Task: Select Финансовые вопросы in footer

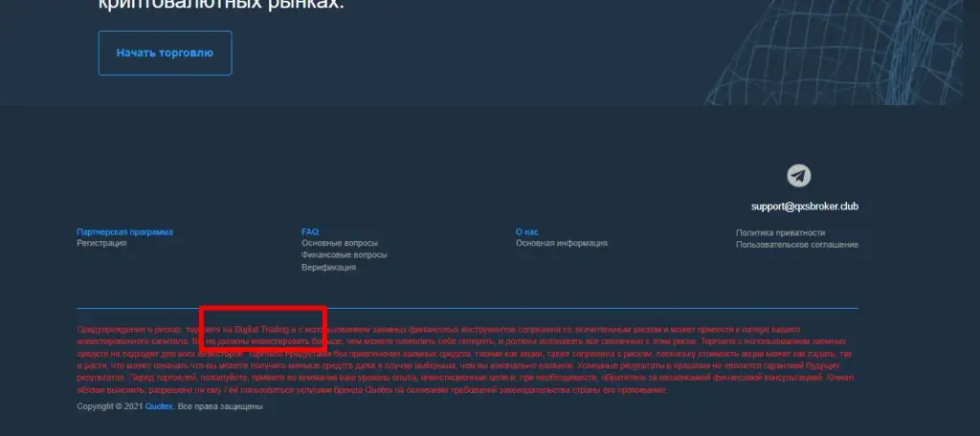Action: (345, 255)
